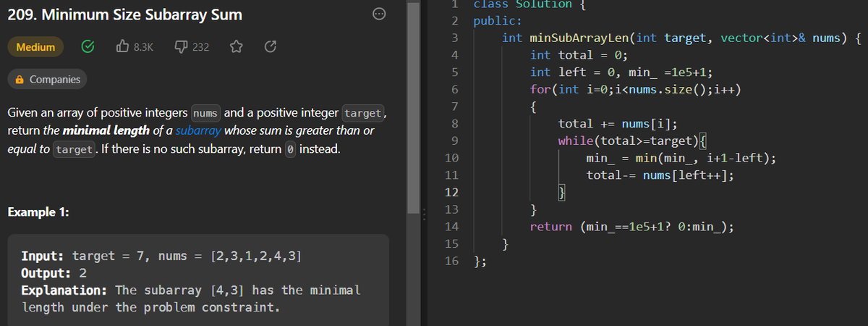Screen dimensions: 868x326
Task: Click the thumbs-up like icon
Action: (123, 47)
